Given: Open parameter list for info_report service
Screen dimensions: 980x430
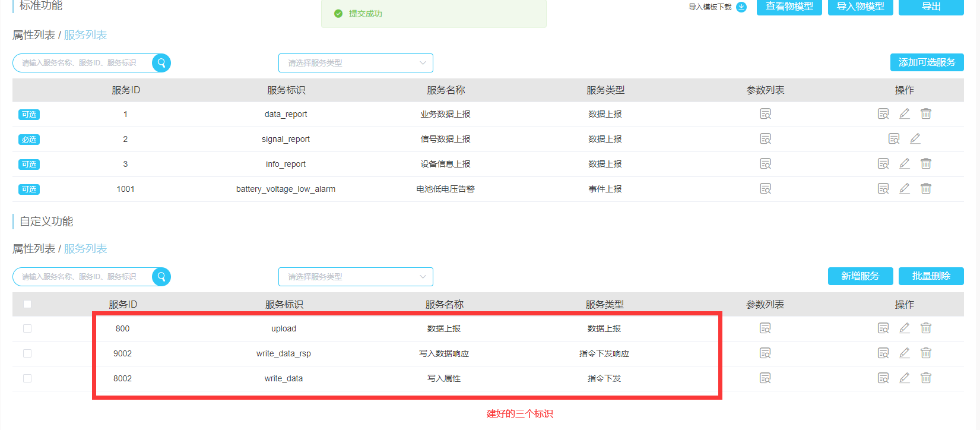Looking at the screenshot, I should point(766,164).
